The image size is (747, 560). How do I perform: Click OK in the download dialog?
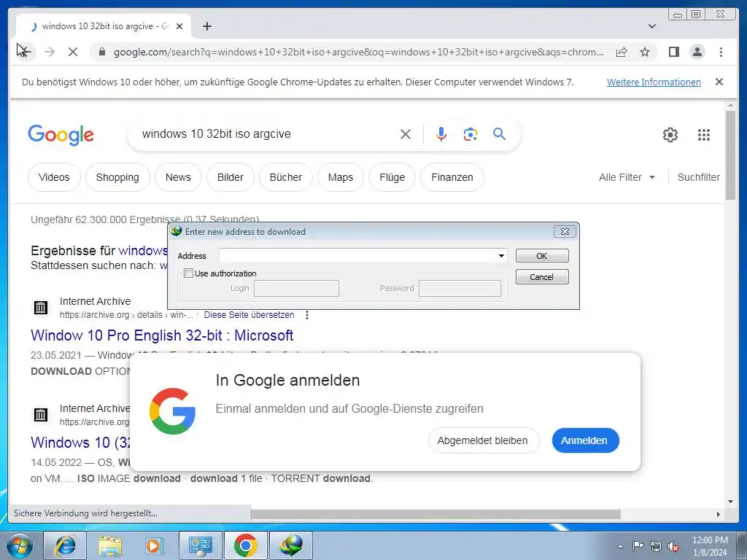point(542,256)
